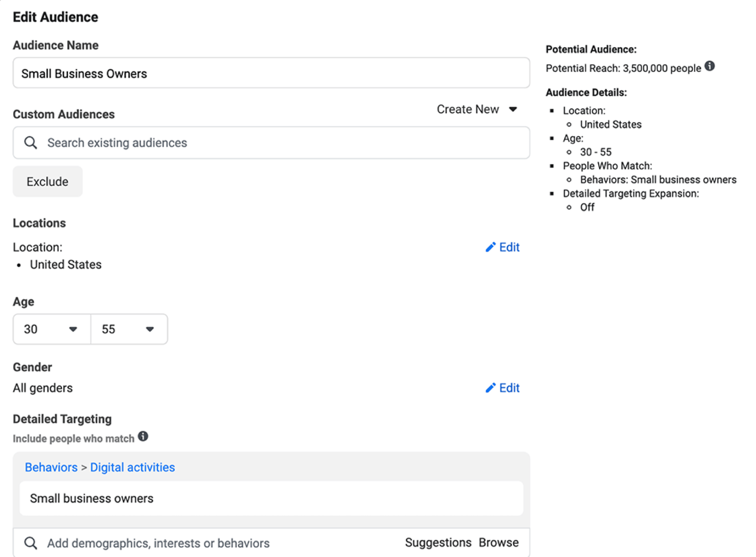Click the pencil icon next to Location
This screenshot has height=557, width=756.
[490, 247]
